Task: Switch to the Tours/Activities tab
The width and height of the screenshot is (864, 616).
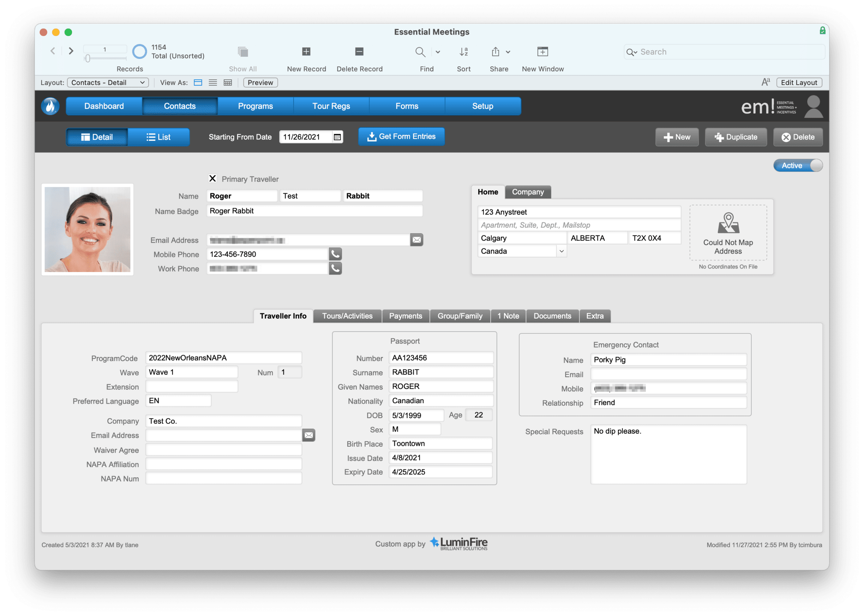Action: click(347, 316)
